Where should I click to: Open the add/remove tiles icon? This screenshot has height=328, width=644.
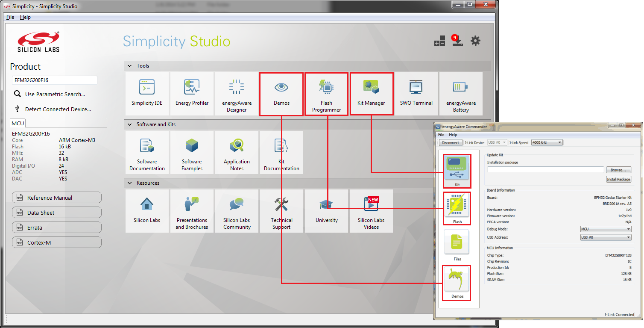(x=440, y=41)
